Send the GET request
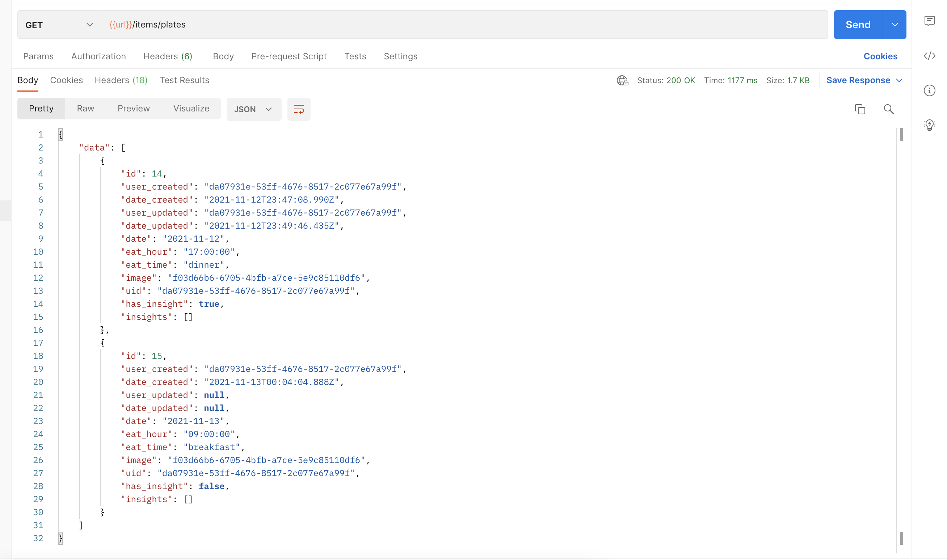Viewport: 947px width, 560px height. 858,25
